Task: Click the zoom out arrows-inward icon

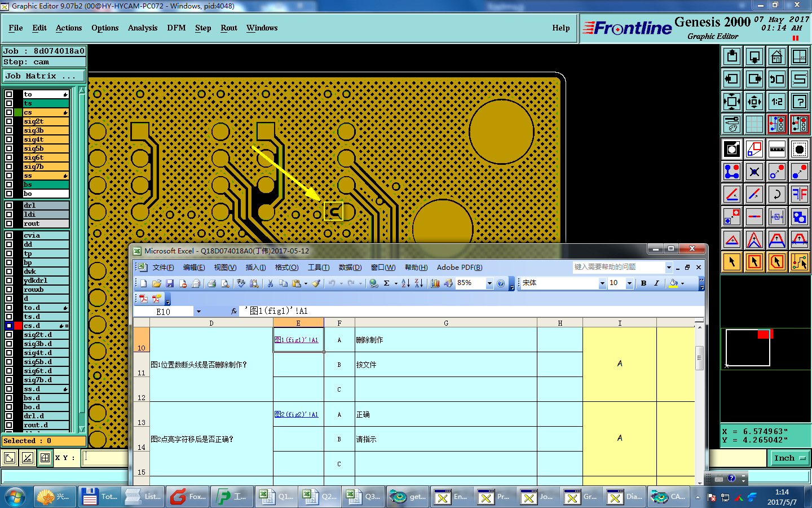Action: 754,102
